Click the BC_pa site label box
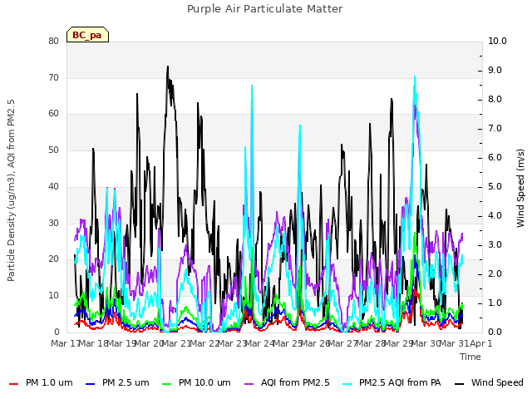Viewport: 532px width, 399px height. 87,35
